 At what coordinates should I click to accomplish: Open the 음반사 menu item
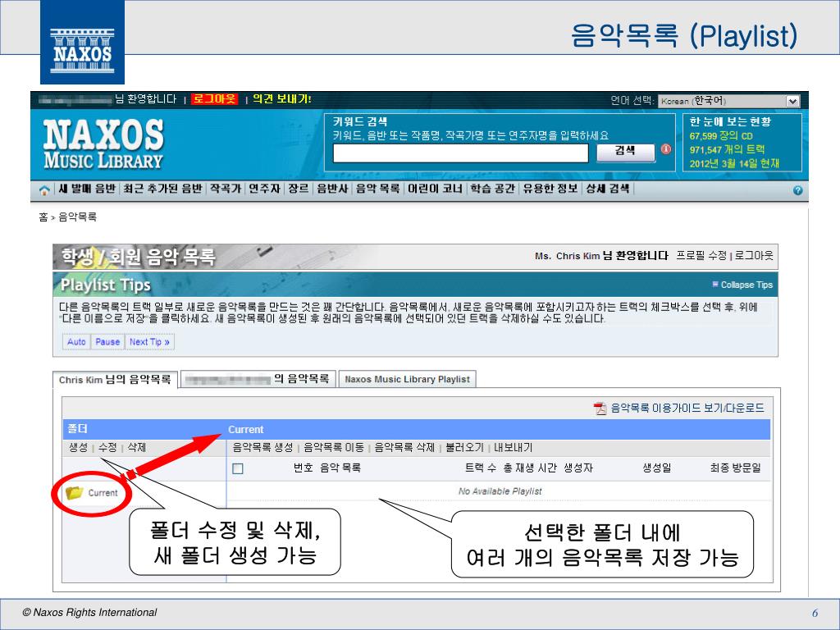[x=332, y=189]
